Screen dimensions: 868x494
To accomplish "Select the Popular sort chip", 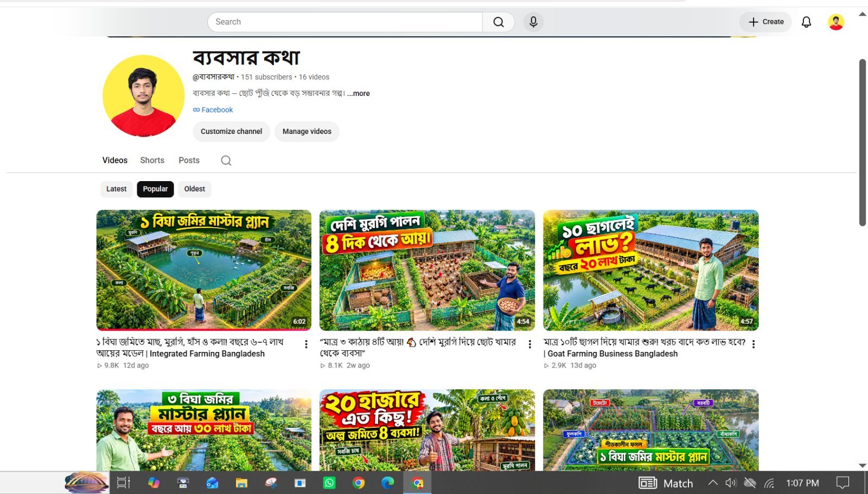I will (x=155, y=189).
